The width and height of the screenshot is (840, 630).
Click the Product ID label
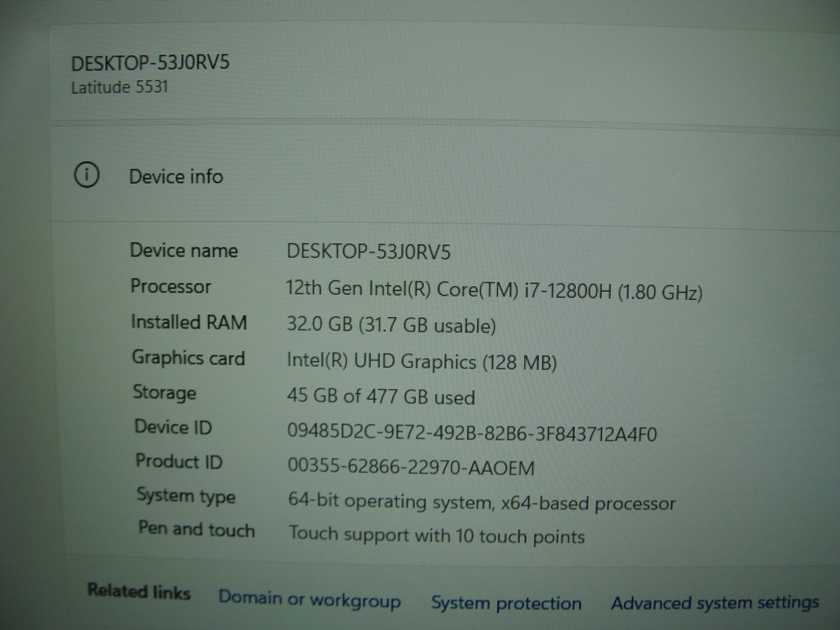179,461
